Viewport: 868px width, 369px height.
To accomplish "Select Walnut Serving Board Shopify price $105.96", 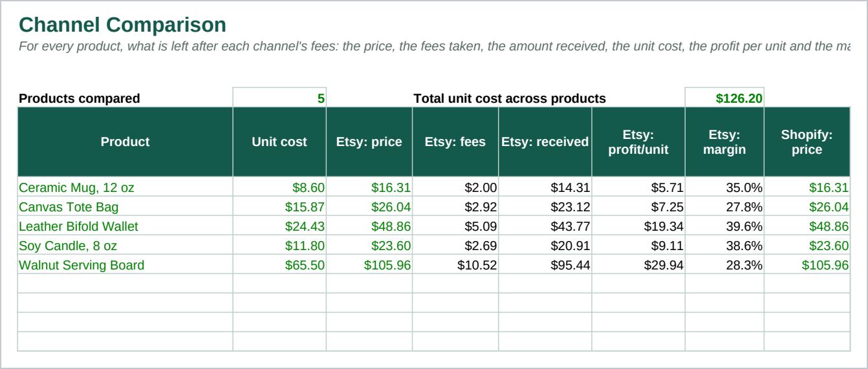I will pyautogui.click(x=807, y=265).
